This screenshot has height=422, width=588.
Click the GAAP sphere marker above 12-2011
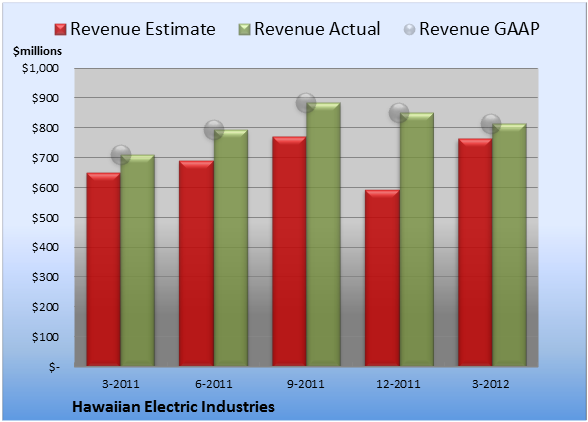399,113
